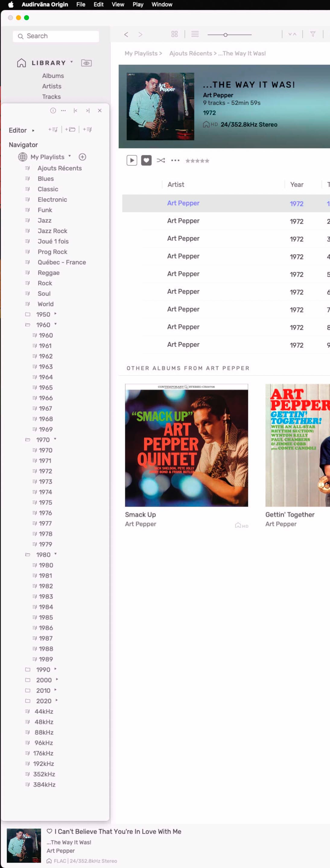Open album more options dots

tap(175, 160)
